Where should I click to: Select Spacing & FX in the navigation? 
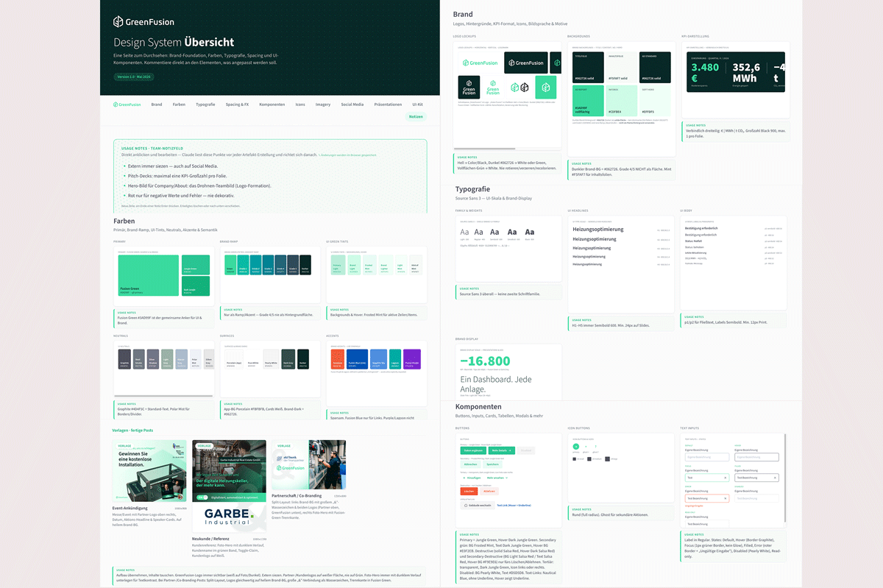click(237, 105)
